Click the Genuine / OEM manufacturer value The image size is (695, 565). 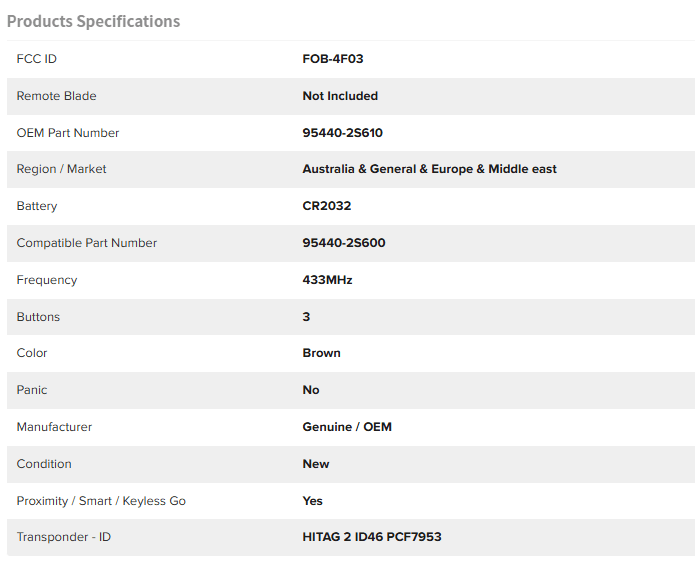347,427
